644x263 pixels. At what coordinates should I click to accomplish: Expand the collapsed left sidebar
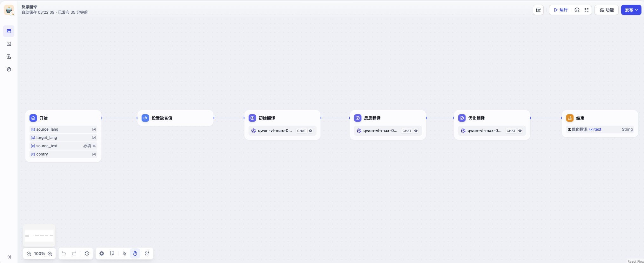pyautogui.click(x=9, y=257)
